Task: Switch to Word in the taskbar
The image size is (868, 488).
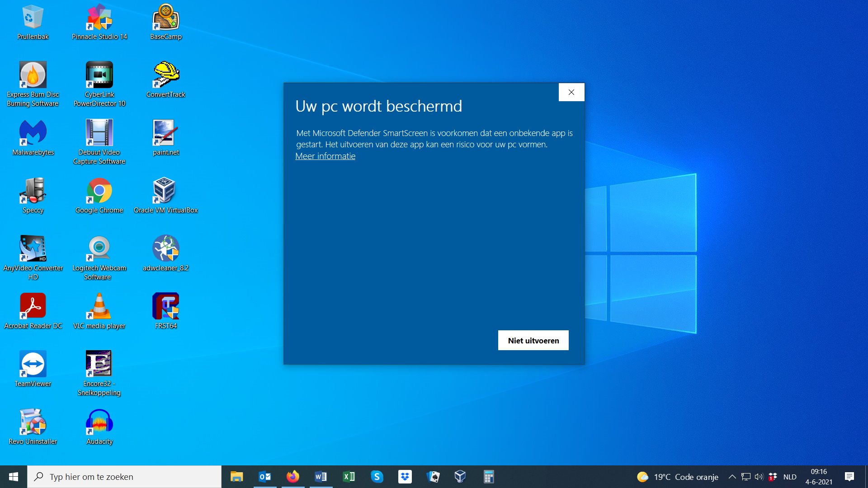Action: point(321,477)
